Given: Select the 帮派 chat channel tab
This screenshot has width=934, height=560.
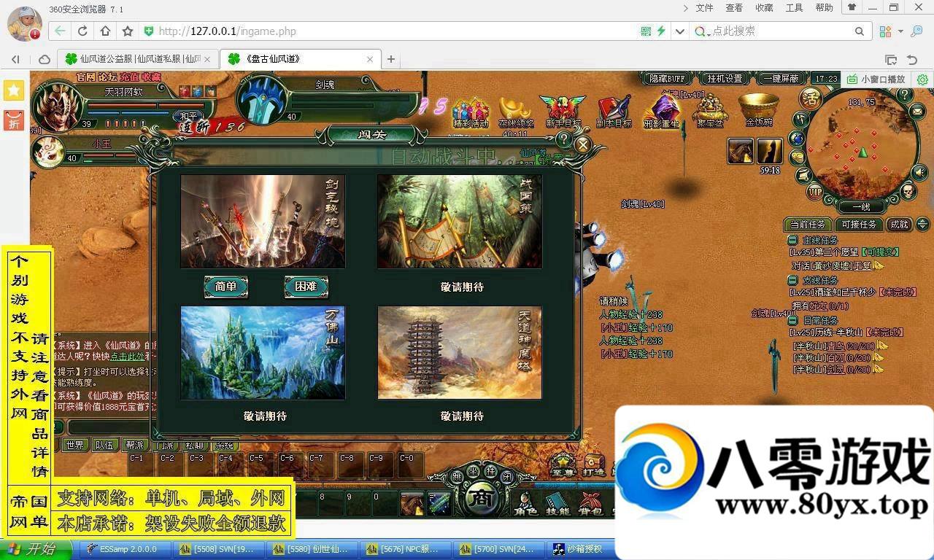Looking at the screenshot, I should (134, 445).
